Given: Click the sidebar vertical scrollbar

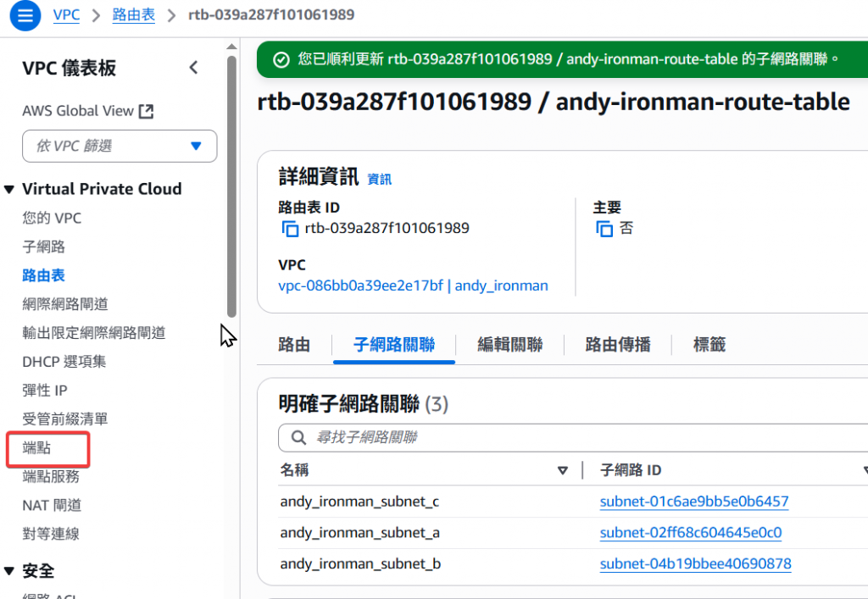Looking at the screenshot, I should 232,186.
